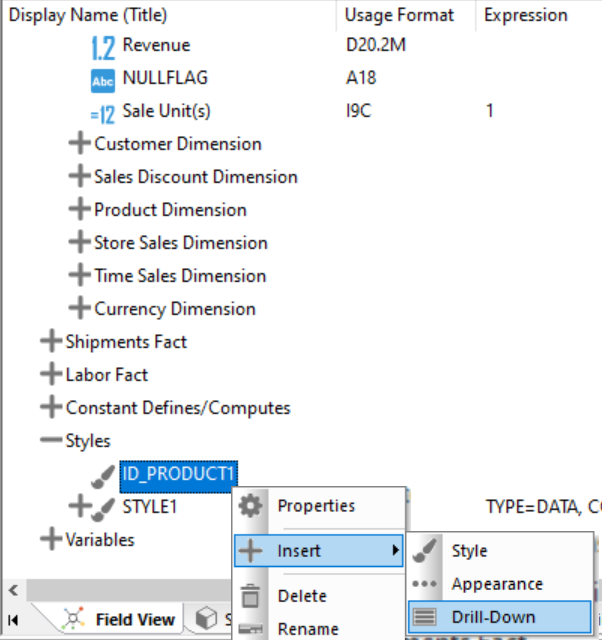Select the Variables label
The image size is (602, 640).
(100, 540)
